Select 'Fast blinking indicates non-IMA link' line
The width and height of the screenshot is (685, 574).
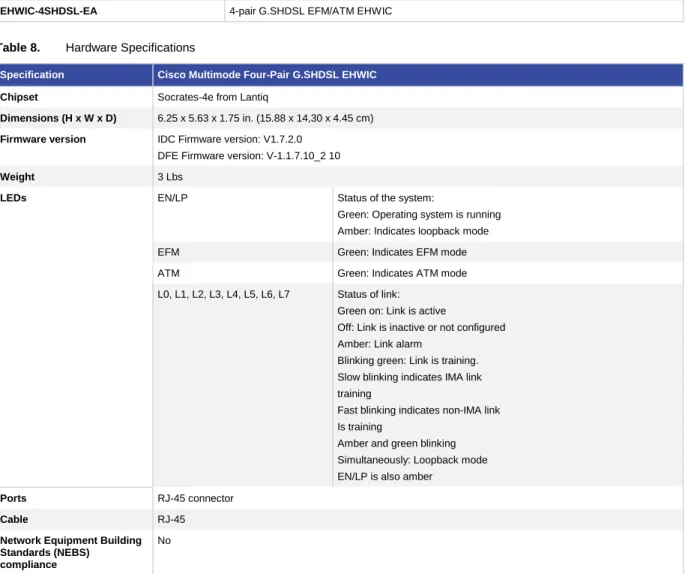pyautogui.click(x=419, y=410)
